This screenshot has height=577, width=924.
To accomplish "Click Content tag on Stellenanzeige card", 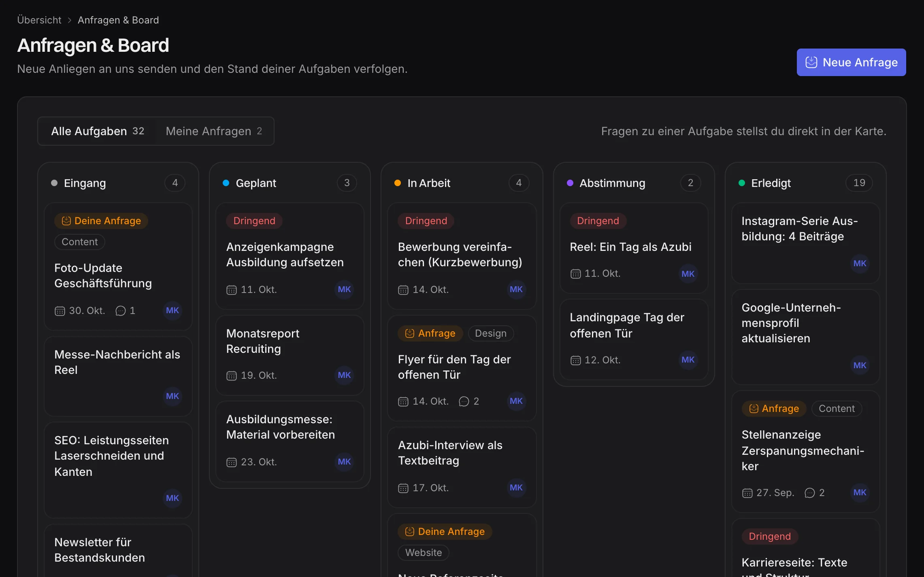I will click(x=837, y=409).
